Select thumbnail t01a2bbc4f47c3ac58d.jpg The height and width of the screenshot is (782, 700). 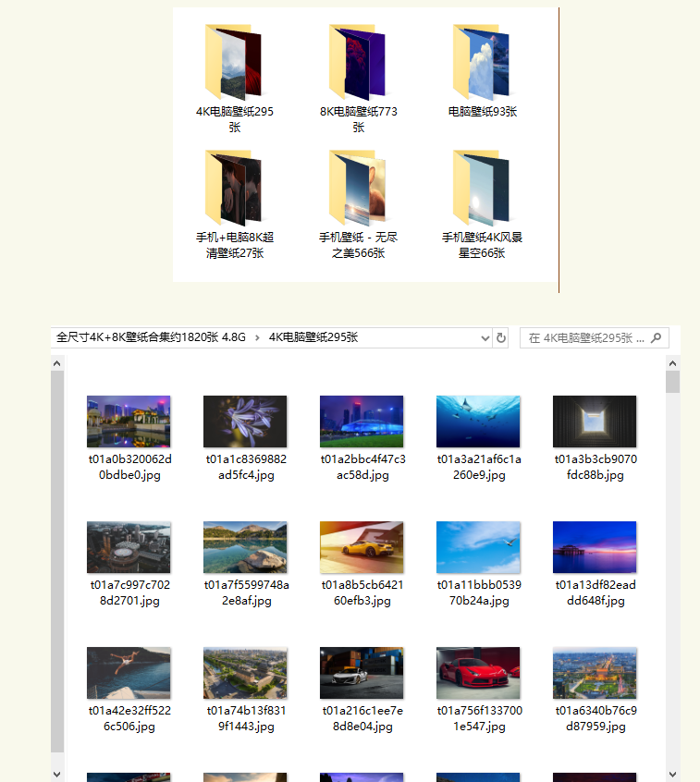coord(362,422)
